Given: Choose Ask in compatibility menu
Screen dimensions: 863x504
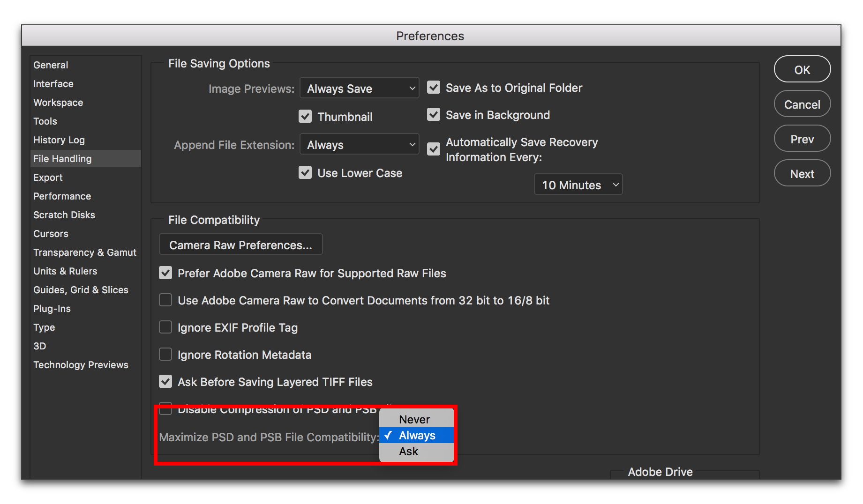Looking at the screenshot, I should pyautogui.click(x=417, y=451).
